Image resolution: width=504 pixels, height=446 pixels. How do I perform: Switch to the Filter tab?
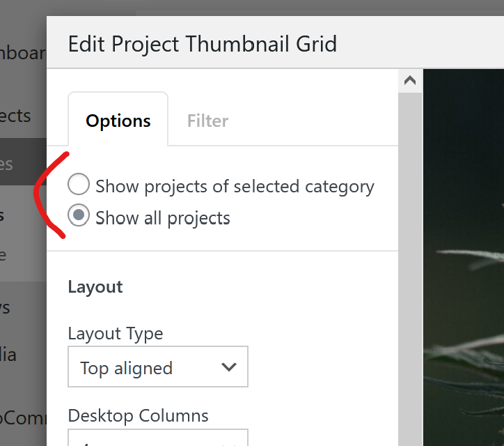(x=207, y=121)
